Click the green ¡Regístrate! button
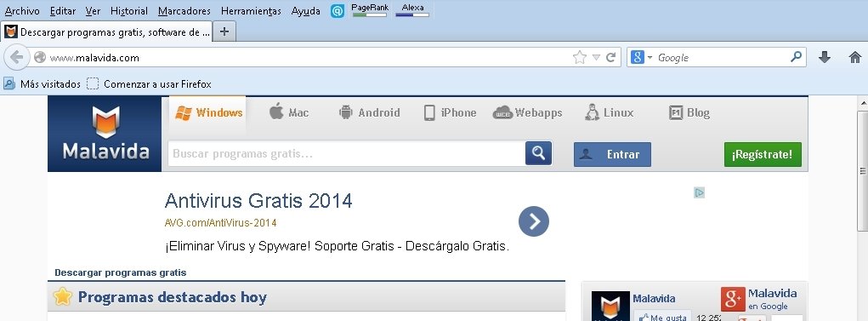The width and height of the screenshot is (868, 321). pyautogui.click(x=763, y=154)
